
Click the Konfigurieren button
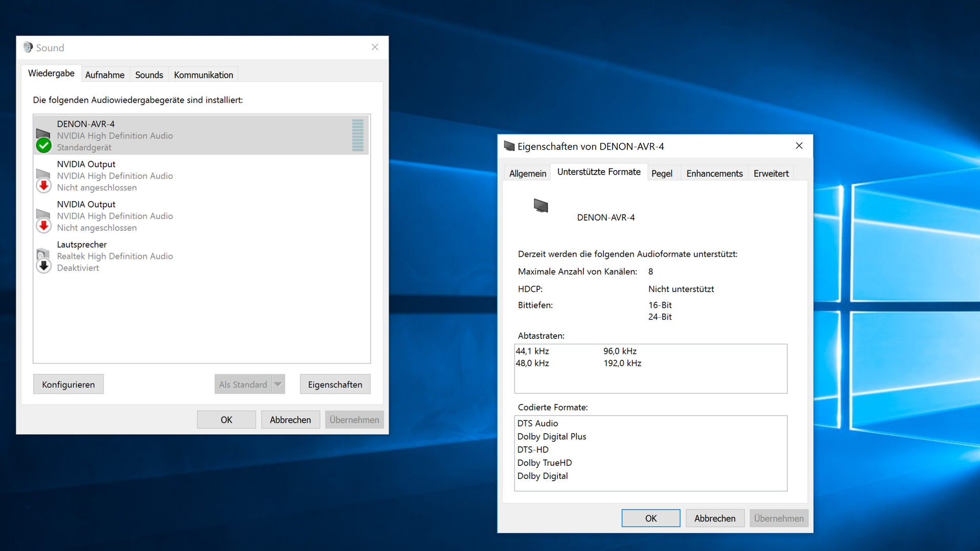(68, 385)
